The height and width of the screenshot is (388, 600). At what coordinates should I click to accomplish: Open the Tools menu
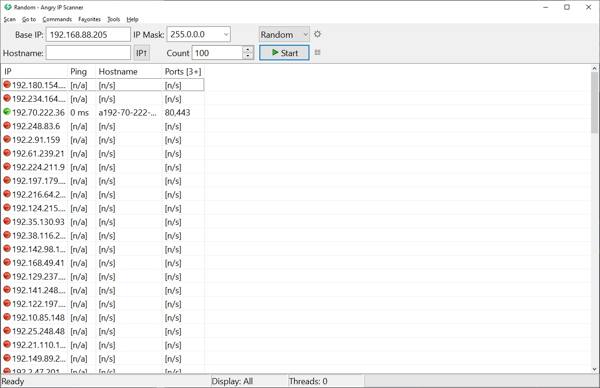[114, 19]
